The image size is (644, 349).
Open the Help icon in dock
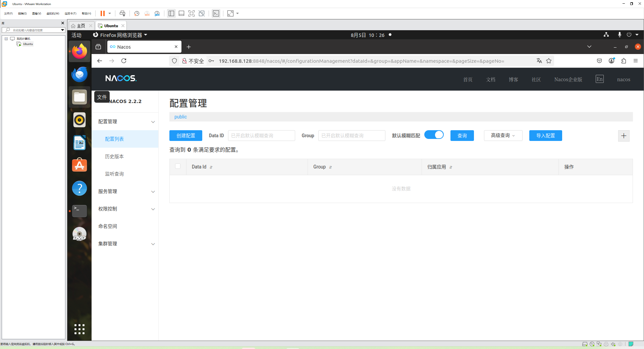pyautogui.click(x=79, y=188)
